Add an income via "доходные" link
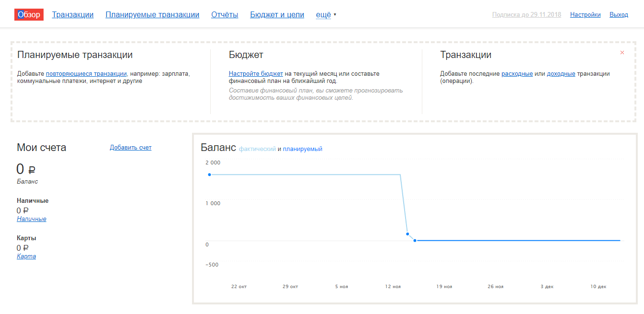644x314 pixels. point(561,74)
